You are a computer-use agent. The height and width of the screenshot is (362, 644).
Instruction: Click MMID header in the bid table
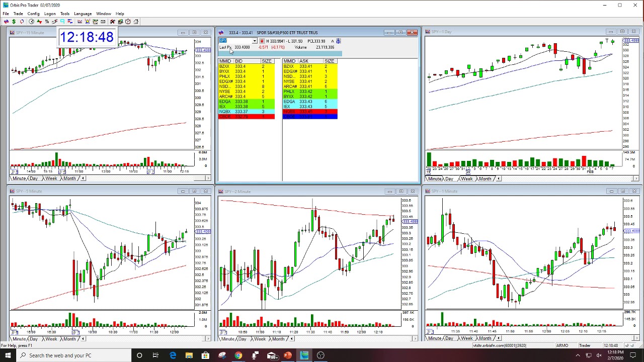pyautogui.click(x=225, y=61)
